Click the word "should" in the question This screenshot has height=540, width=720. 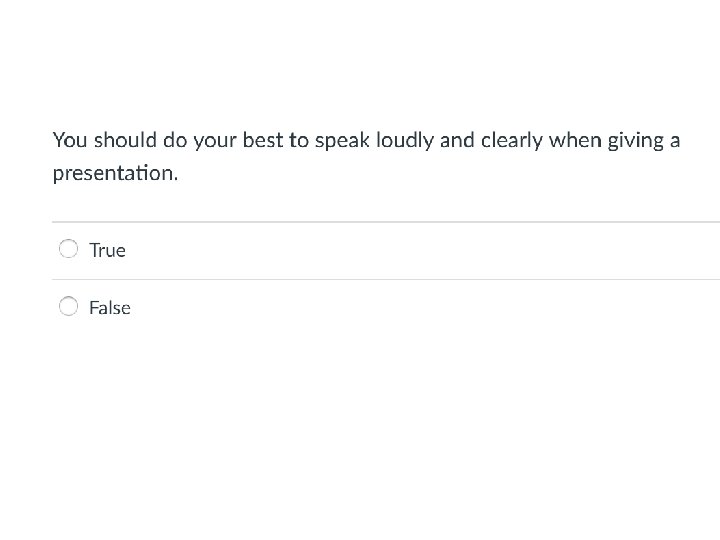(126, 140)
